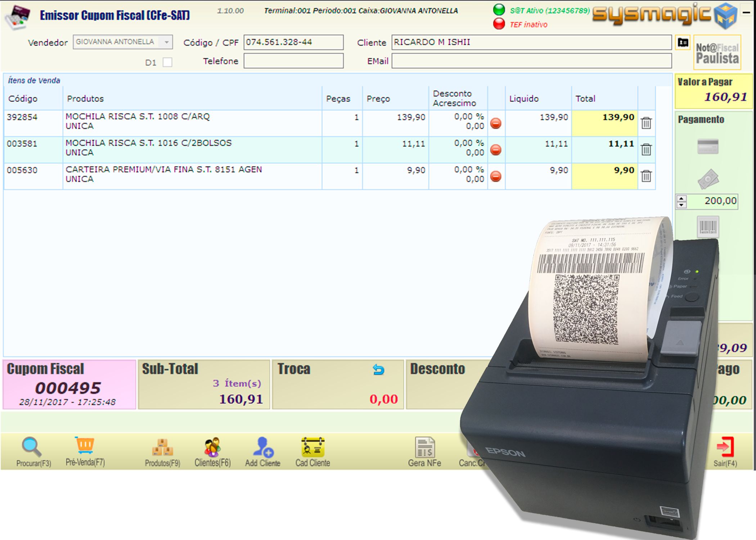Click the sysmagic cube logo
The width and height of the screenshot is (756, 540).
(x=725, y=16)
